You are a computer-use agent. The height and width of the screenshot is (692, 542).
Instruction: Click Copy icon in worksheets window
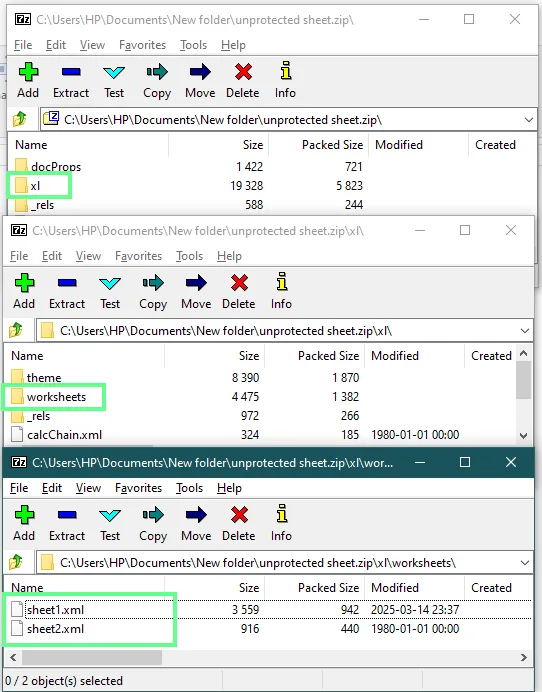[x=153, y=514]
